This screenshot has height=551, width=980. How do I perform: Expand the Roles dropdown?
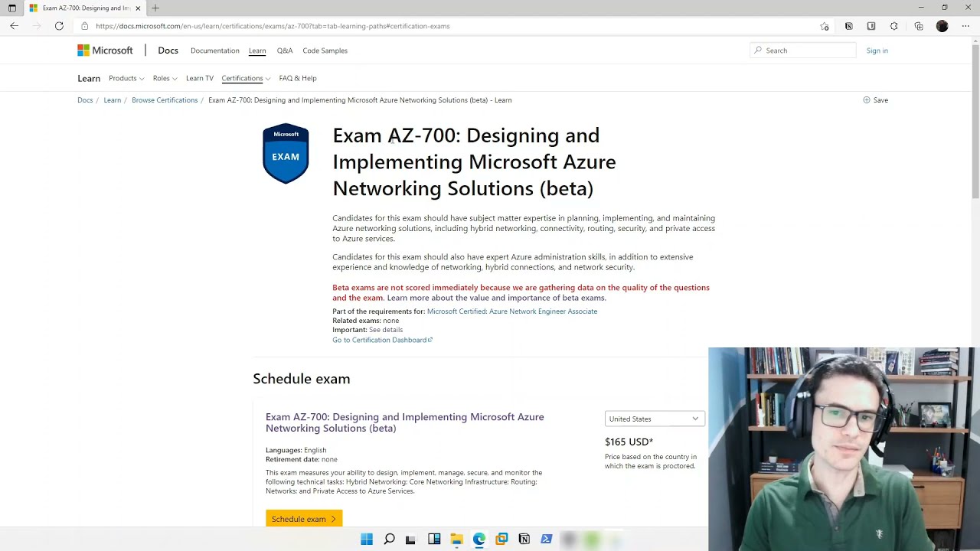[165, 78]
